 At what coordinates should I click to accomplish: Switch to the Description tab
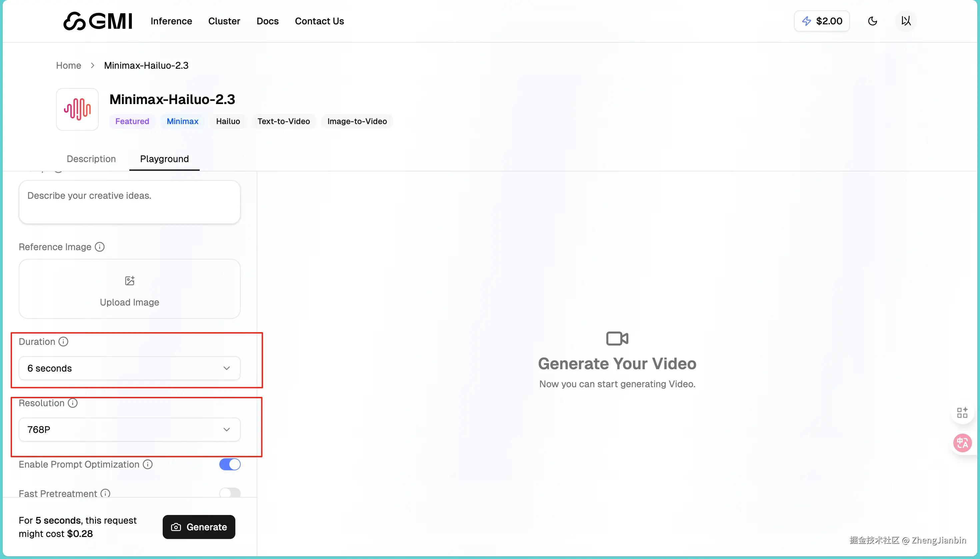(x=91, y=159)
